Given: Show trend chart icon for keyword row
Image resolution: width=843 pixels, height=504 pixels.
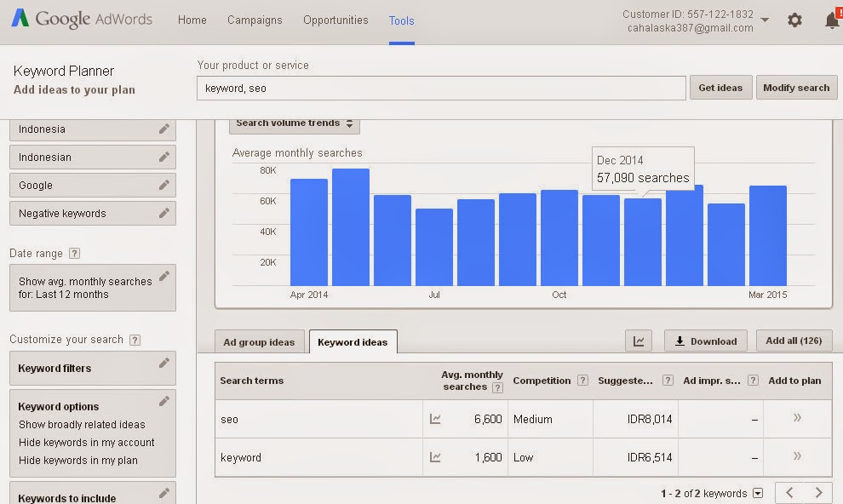Looking at the screenshot, I should [x=435, y=457].
